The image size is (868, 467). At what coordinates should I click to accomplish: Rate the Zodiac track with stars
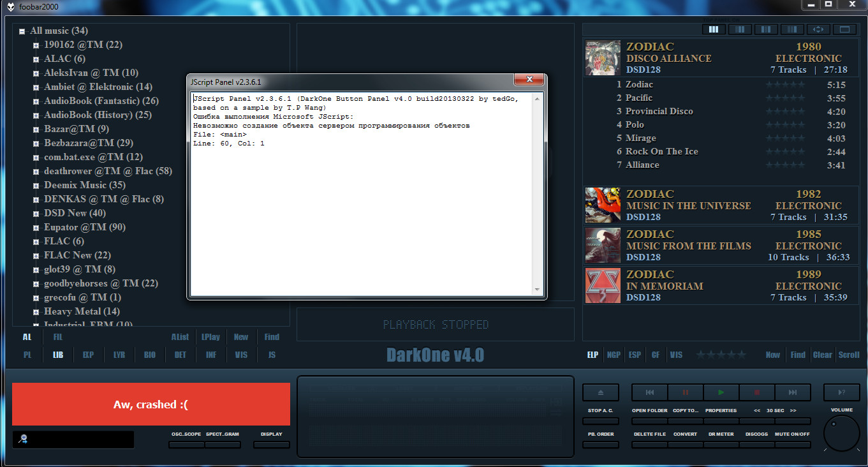(785, 85)
